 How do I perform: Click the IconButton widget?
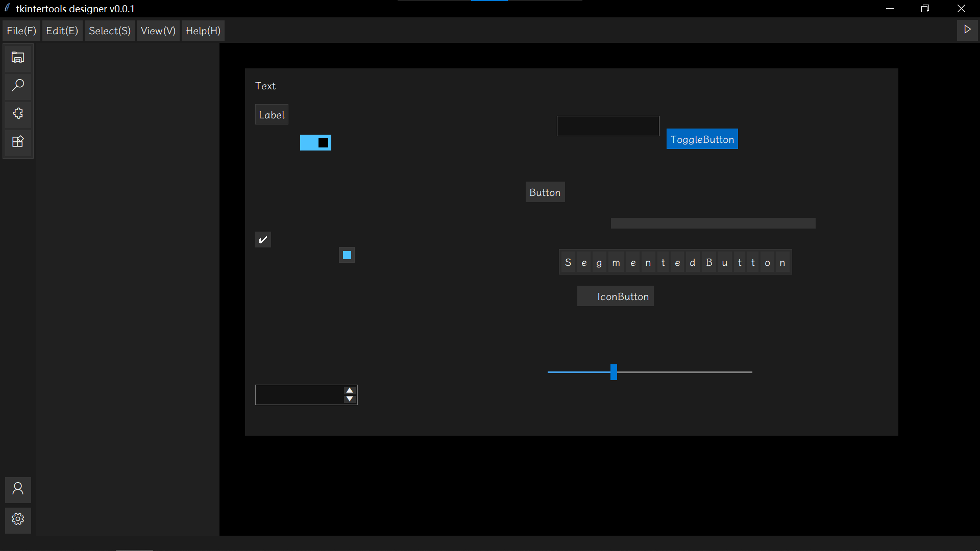(x=616, y=296)
